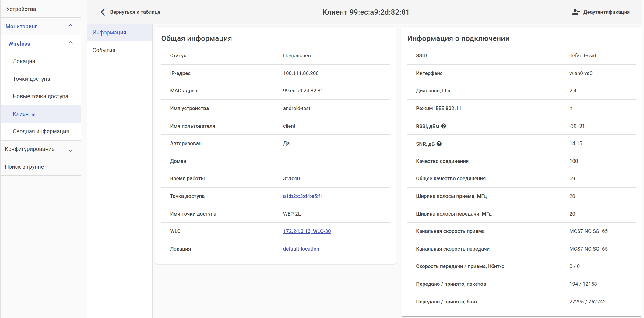Click the RSSI help question icon
Image resolution: width=644 pixels, height=318 pixels.
[x=444, y=126]
